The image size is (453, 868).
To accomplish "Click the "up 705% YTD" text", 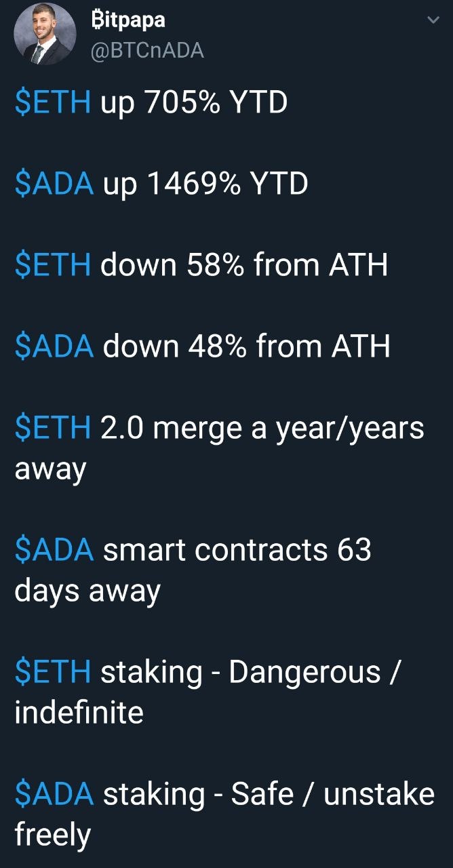I will pos(194,102).
